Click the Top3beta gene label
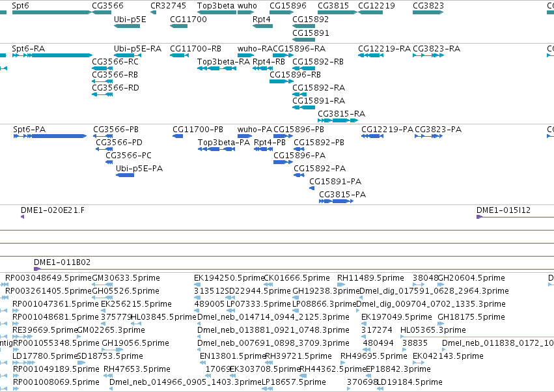 215,6
